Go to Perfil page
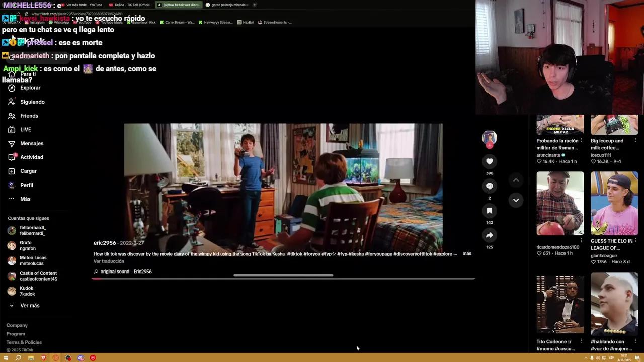This screenshot has width=644, height=362. (x=21, y=185)
